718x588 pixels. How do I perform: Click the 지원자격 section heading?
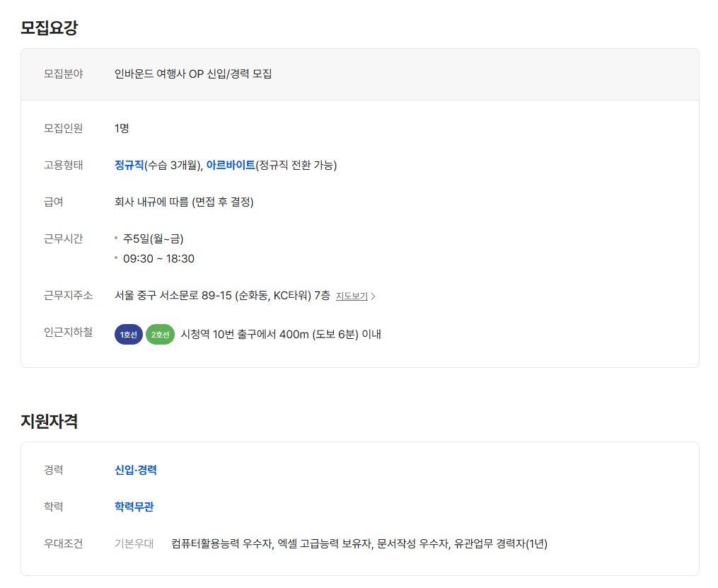[x=49, y=422]
